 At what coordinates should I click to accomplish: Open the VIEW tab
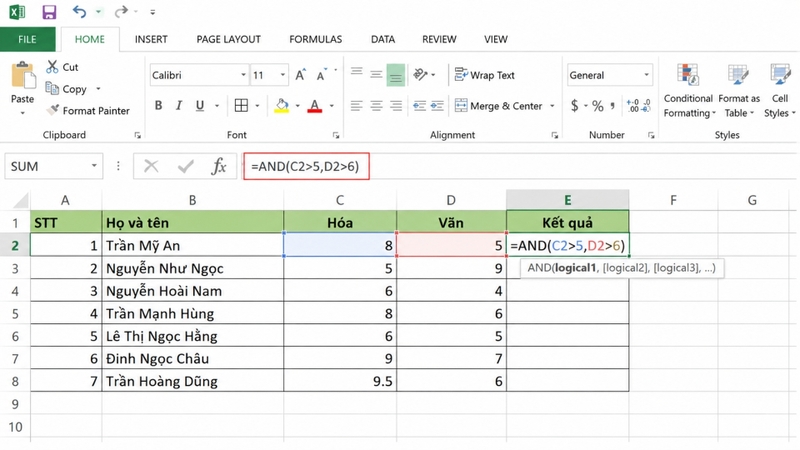pyautogui.click(x=495, y=39)
